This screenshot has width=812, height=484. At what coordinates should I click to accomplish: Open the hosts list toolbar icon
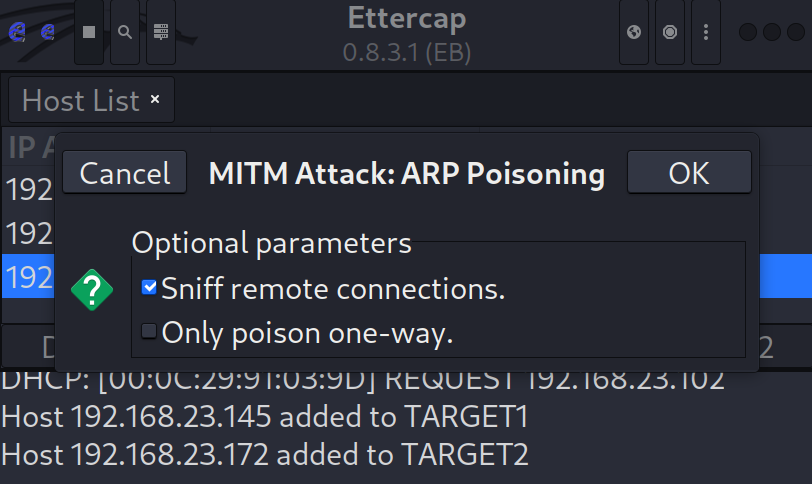pos(161,32)
